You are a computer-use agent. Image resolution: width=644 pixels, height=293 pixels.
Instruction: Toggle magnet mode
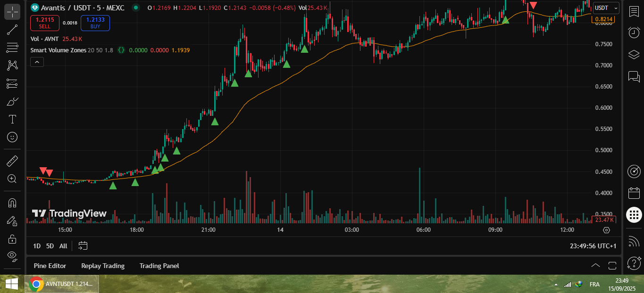pyautogui.click(x=12, y=203)
